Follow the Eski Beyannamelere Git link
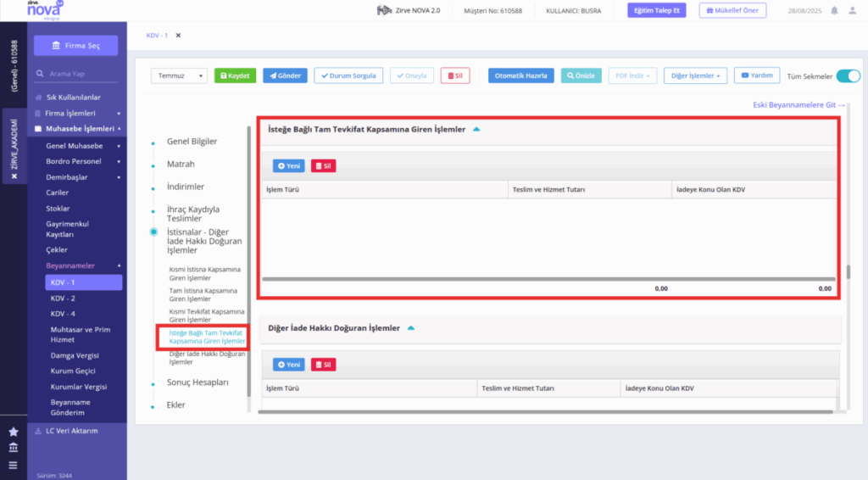Screen dimensions: 868x480 coord(798,104)
